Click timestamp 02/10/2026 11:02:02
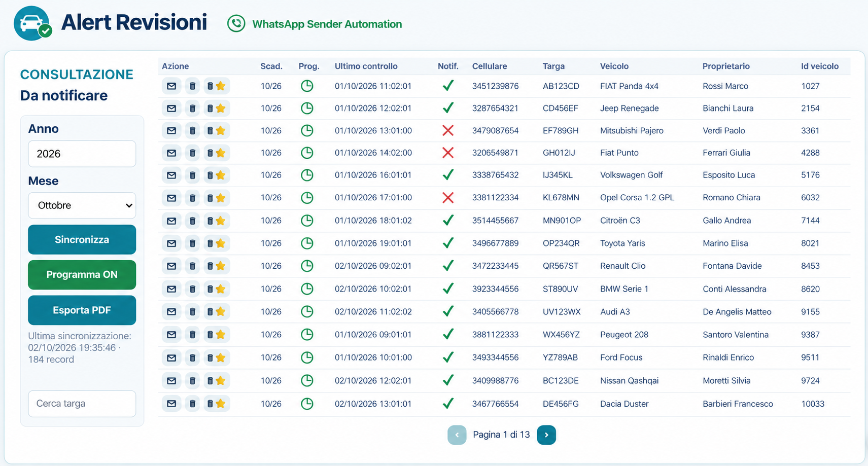The image size is (868, 466). pyautogui.click(x=373, y=312)
